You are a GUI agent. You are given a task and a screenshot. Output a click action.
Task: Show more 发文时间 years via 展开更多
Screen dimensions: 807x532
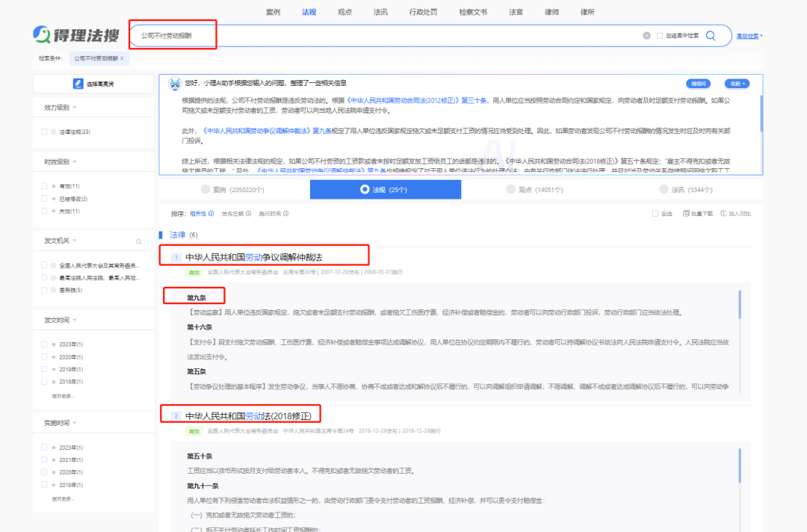pos(62,396)
